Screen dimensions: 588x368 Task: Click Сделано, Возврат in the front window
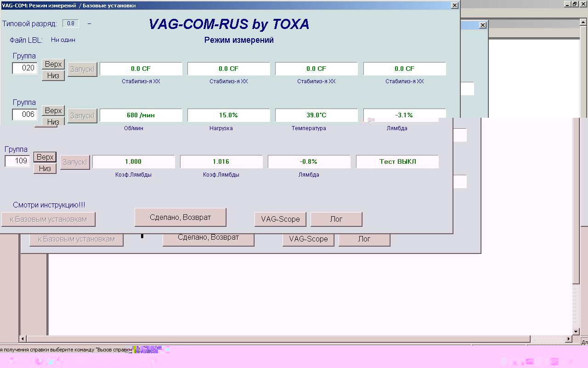pyautogui.click(x=180, y=218)
